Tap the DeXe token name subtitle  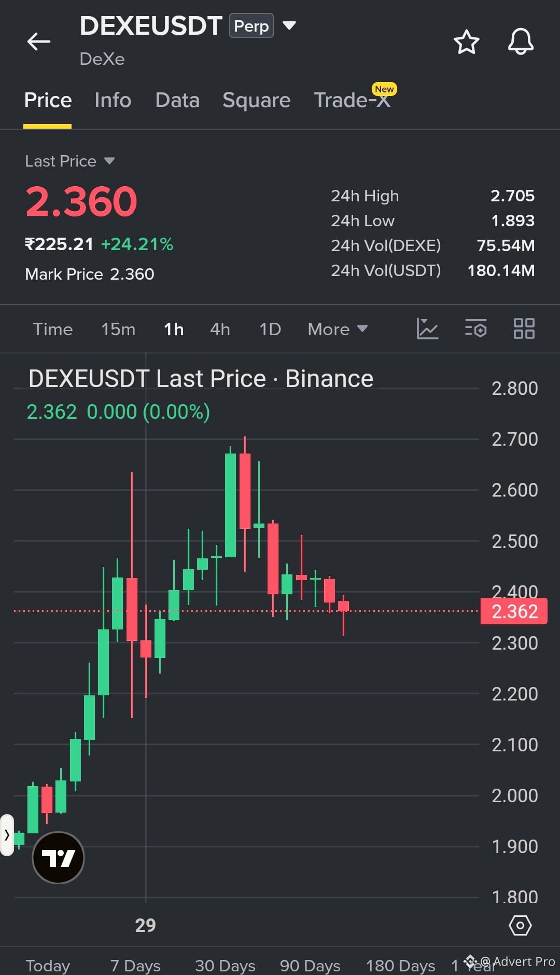102,59
